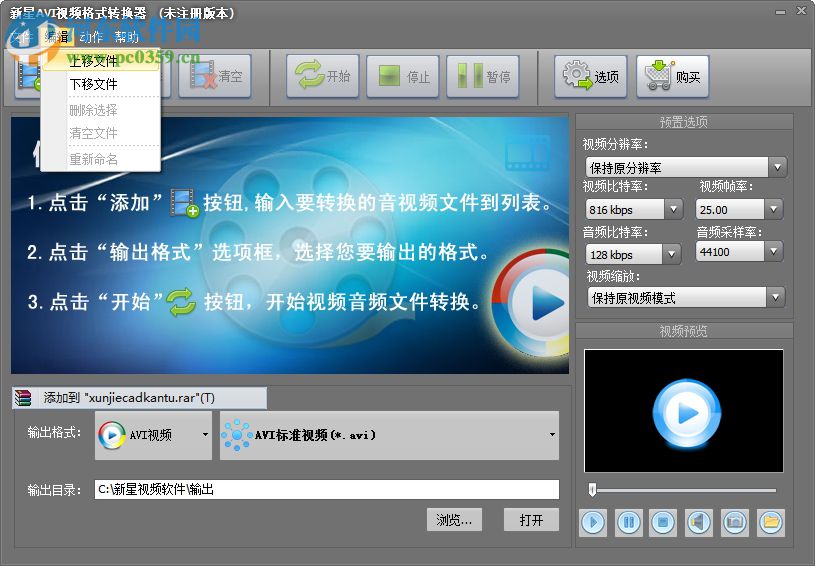Take a snapshot with the camera icon
Image resolution: width=815 pixels, height=566 pixels.
click(x=734, y=522)
